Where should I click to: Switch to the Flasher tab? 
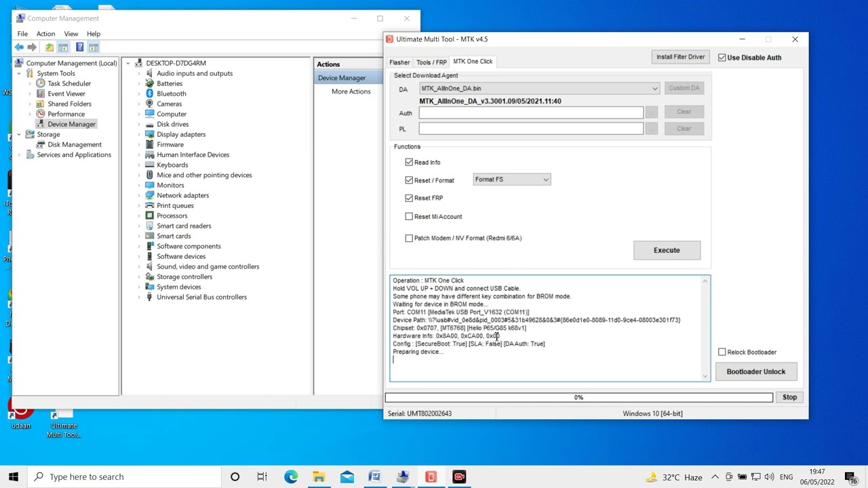(399, 62)
